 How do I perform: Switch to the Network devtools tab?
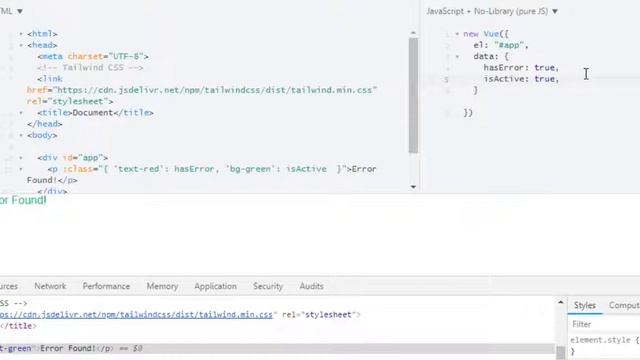click(x=50, y=286)
